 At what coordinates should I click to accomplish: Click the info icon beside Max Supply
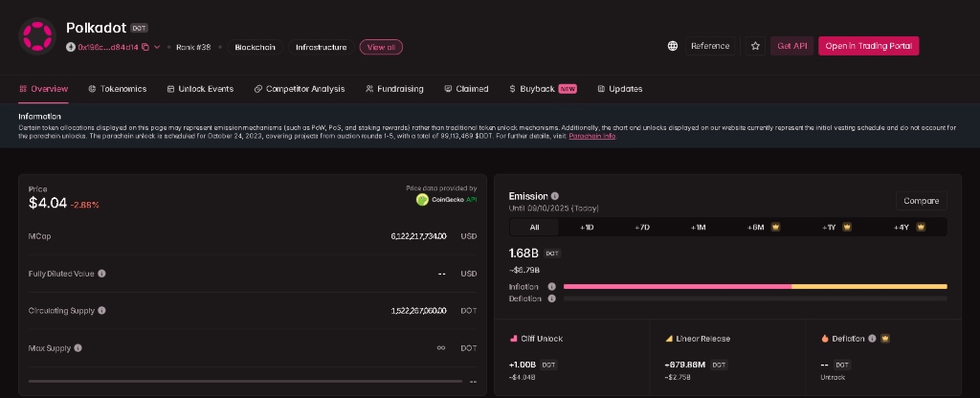[x=79, y=347]
